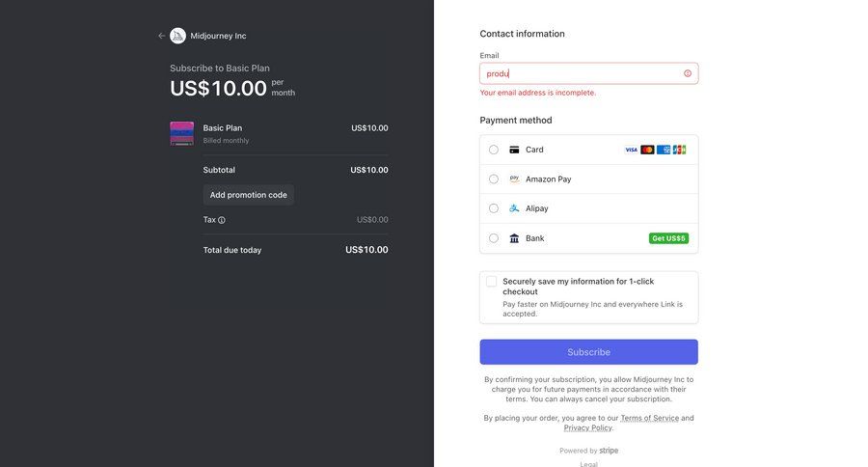The height and width of the screenshot is (467, 868).
Task: Enable saving information for 1-click checkout
Action: coord(492,282)
